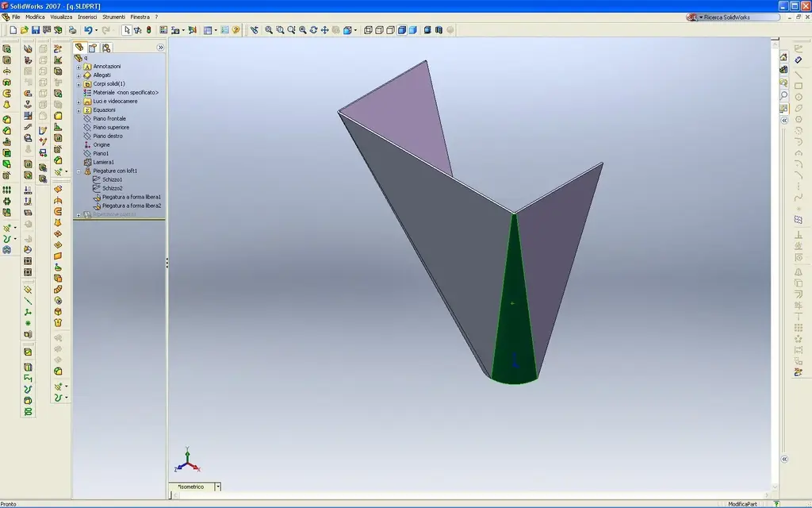The height and width of the screenshot is (508, 812).
Task: Open the Inserisci menu
Action: coord(87,17)
